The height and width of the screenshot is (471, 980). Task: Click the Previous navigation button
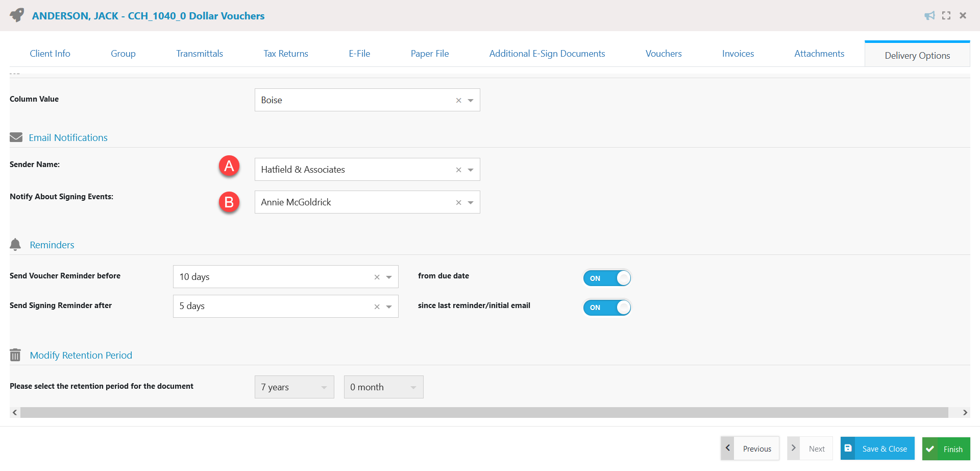(x=757, y=448)
